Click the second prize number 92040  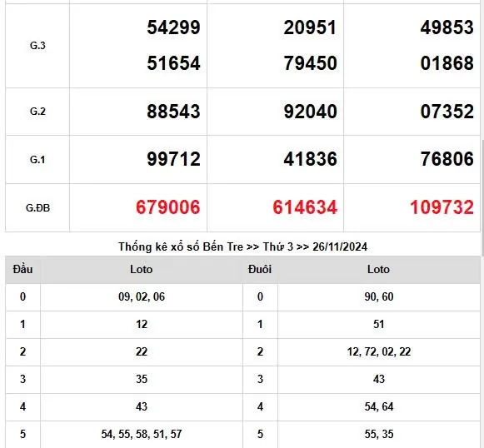click(x=310, y=112)
